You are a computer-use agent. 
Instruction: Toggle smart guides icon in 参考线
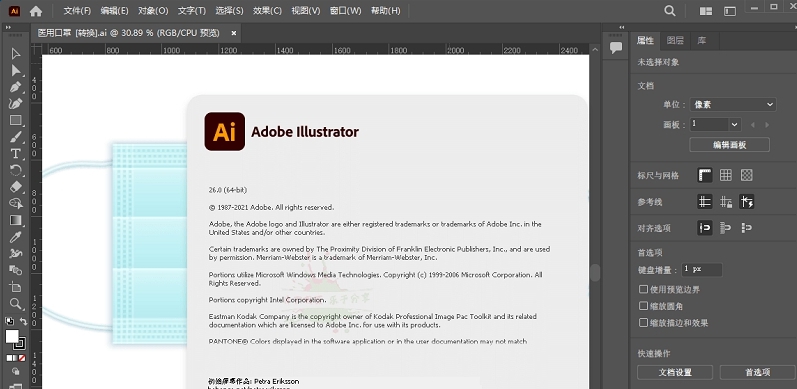pyautogui.click(x=746, y=202)
